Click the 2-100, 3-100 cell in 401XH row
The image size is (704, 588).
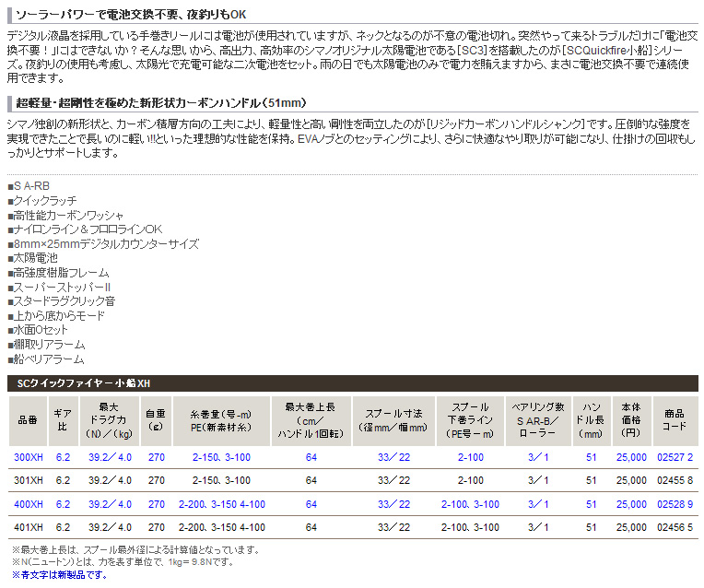(x=470, y=527)
